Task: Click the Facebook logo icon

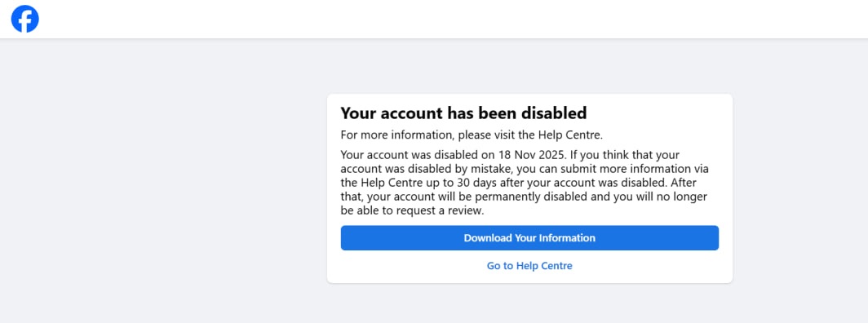Action: pyautogui.click(x=25, y=19)
